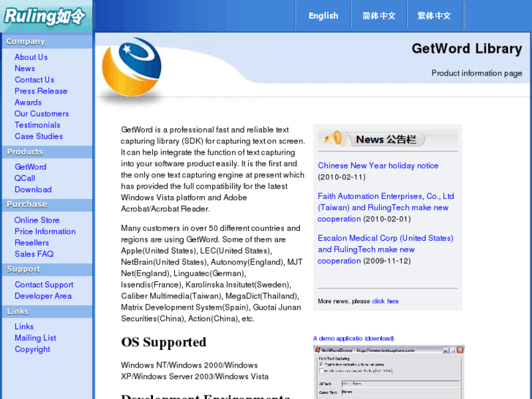Image resolution: width=532 pixels, height=399 pixels.
Task: Open the About Us page
Action: click(x=31, y=57)
